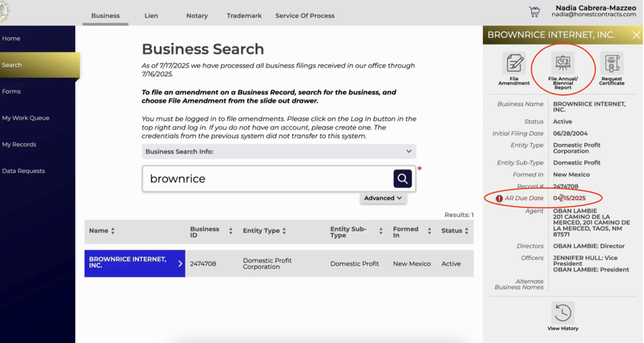The width and height of the screenshot is (644, 343).
Task: Open File Annual/Biennial Report
Action: pyautogui.click(x=563, y=64)
